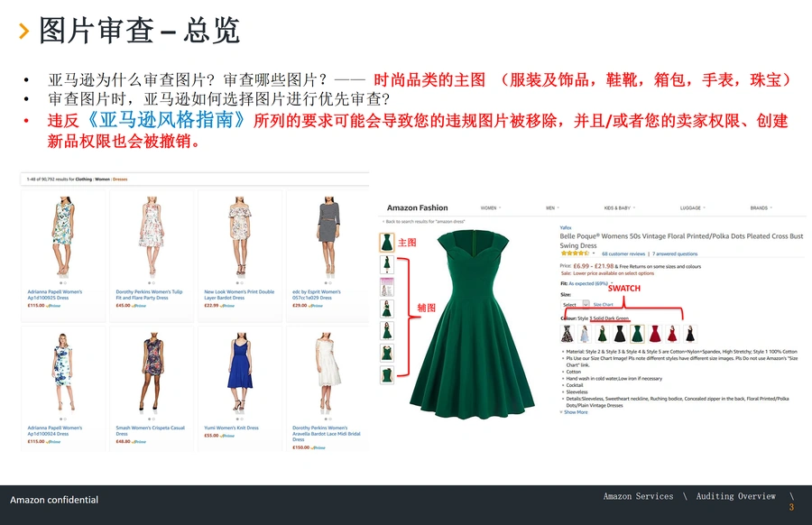Click the orange chevron beside the slide title
Screen dimensions: 812x525
[x=23, y=31]
